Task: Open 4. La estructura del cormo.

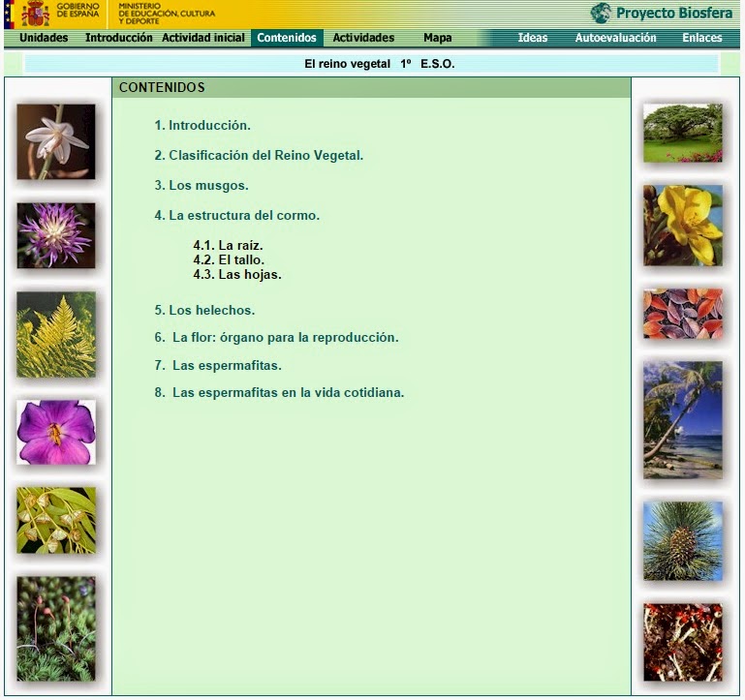Action: [x=237, y=215]
